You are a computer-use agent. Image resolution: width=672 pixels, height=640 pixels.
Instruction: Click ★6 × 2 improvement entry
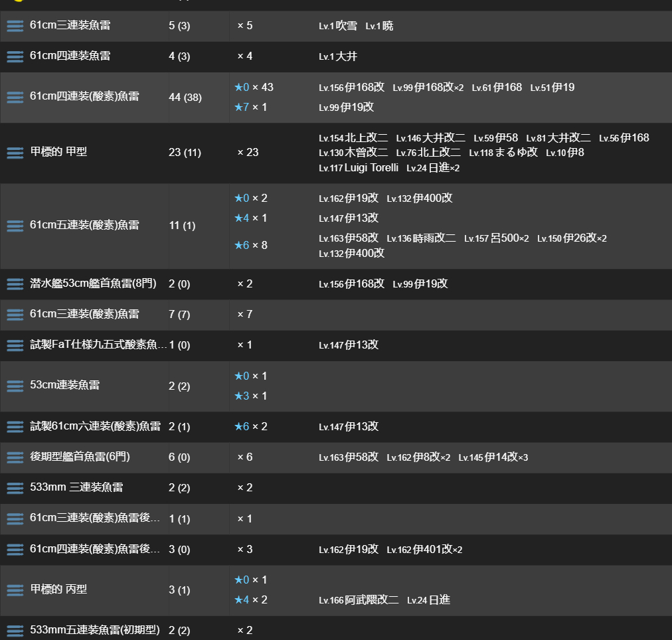(x=251, y=427)
